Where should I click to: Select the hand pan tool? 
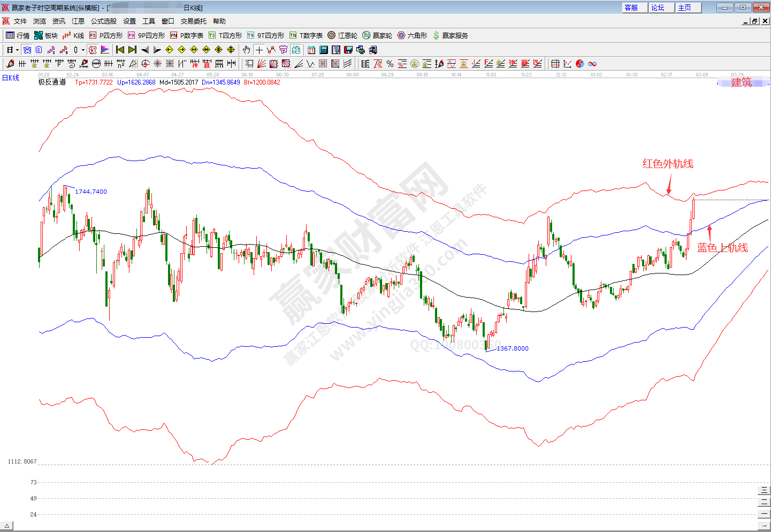pyautogui.click(x=246, y=50)
